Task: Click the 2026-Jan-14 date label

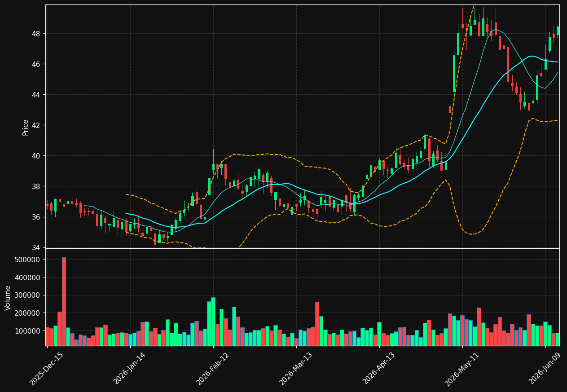Action: 130,369
